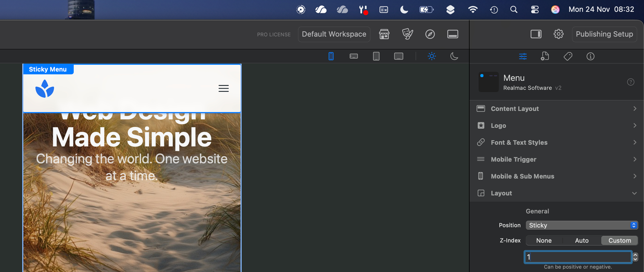
Task: Click the date and time in menu bar
Action: pos(601,9)
